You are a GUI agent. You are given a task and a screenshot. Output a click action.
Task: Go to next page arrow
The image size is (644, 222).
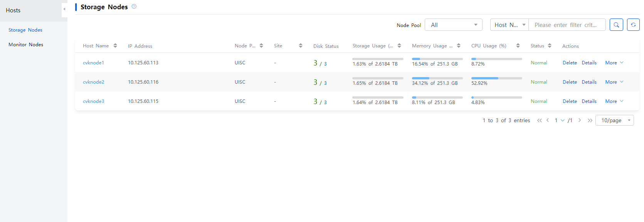click(x=580, y=120)
